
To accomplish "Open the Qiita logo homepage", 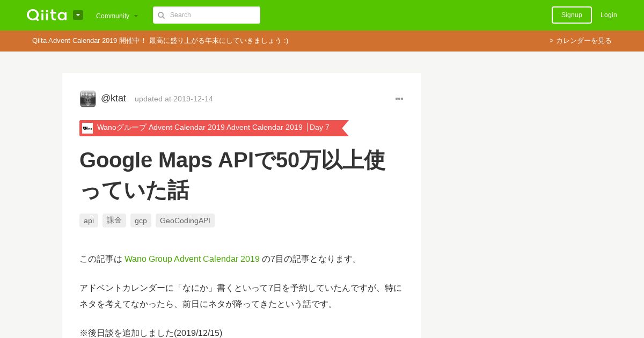I will click(x=47, y=15).
